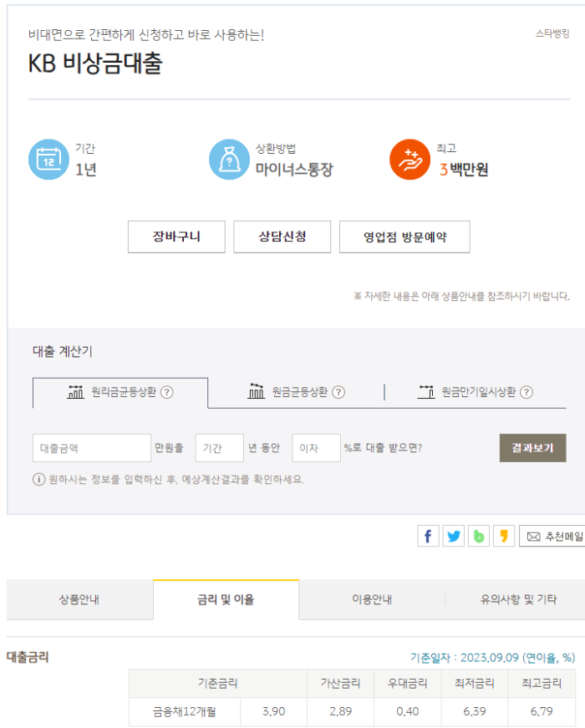Screen dimensions: 585x728
Task: Select 원금만기일시상환 calculator tab
Action: click(x=476, y=393)
